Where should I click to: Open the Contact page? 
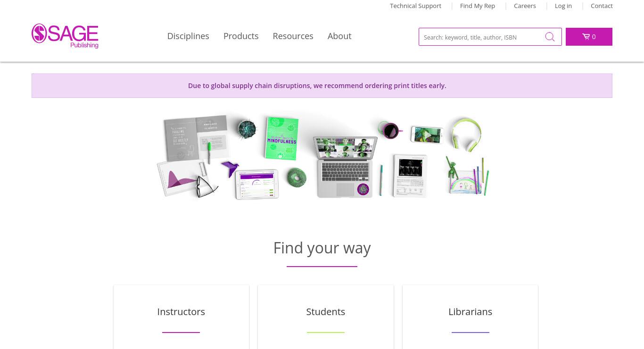(602, 6)
